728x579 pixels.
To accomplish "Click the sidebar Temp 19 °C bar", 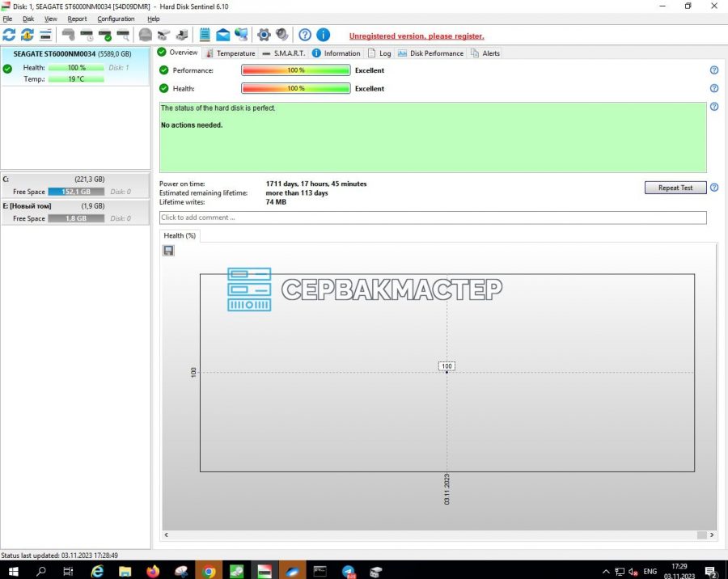I will click(x=76, y=79).
